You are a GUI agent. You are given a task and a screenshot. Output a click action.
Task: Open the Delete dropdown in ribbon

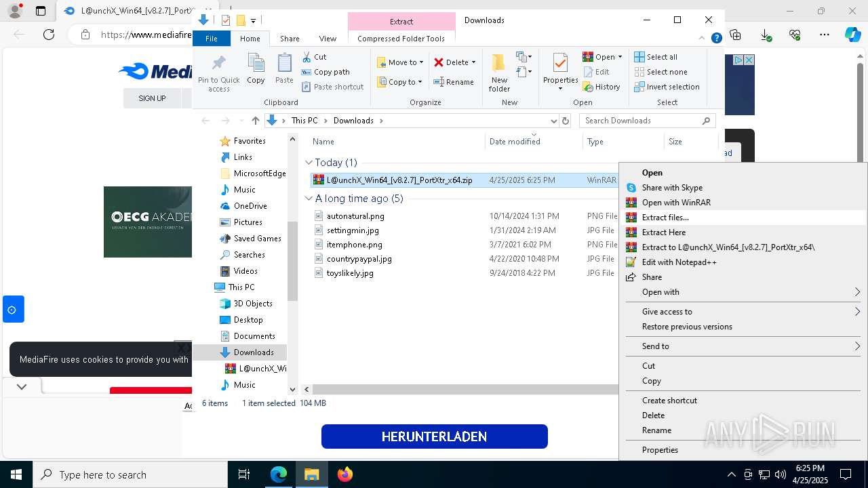(454, 62)
